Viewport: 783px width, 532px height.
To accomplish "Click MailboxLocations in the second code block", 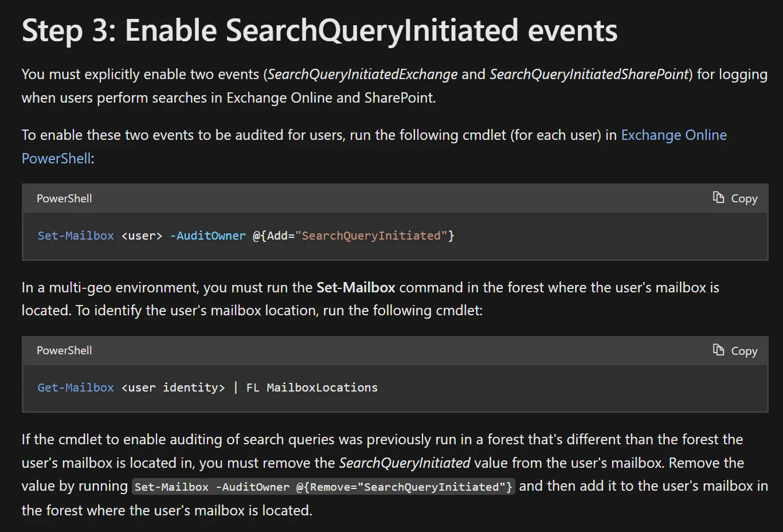I will [322, 388].
